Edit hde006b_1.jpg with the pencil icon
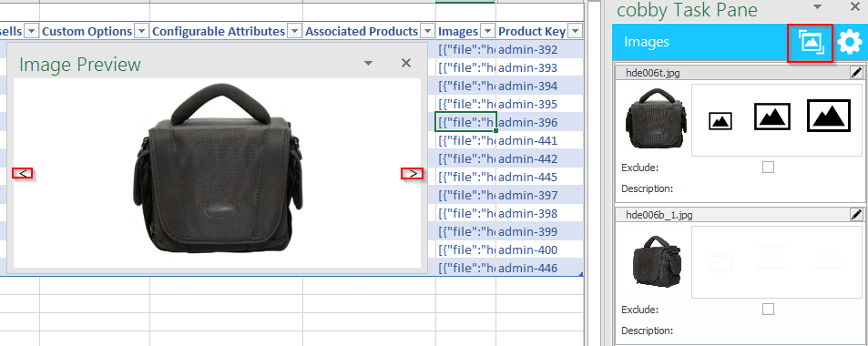Image resolution: width=868 pixels, height=346 pixels. (856, 215)
